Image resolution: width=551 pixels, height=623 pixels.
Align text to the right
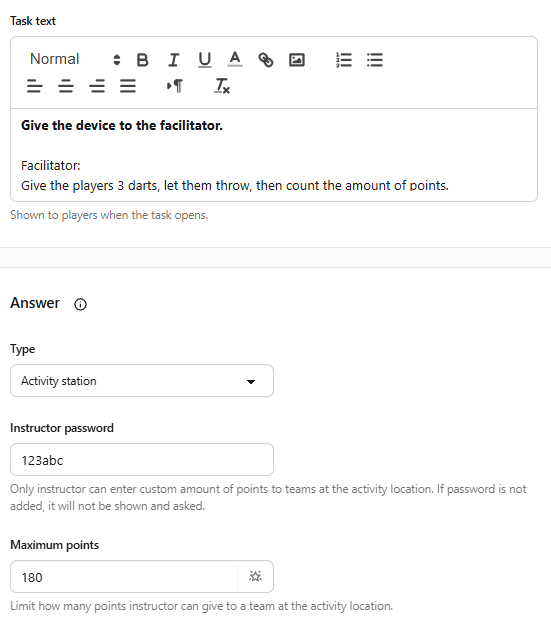(97, 86)
